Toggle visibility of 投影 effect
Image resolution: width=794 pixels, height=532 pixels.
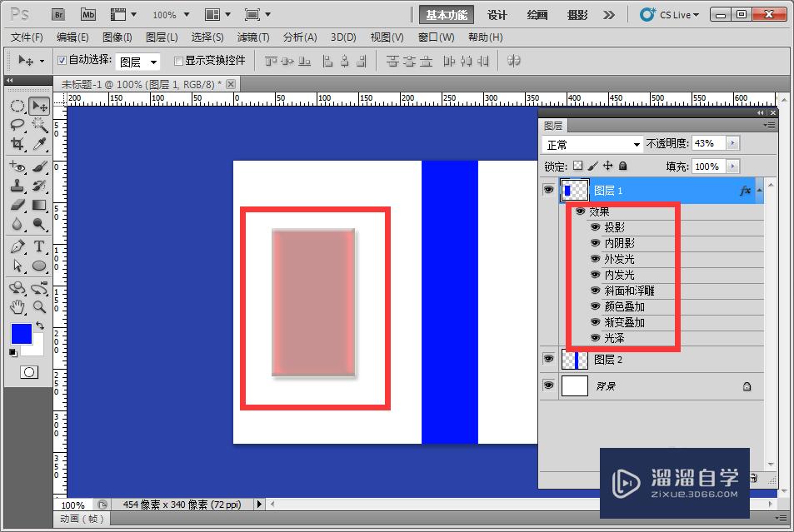(596, 227)
